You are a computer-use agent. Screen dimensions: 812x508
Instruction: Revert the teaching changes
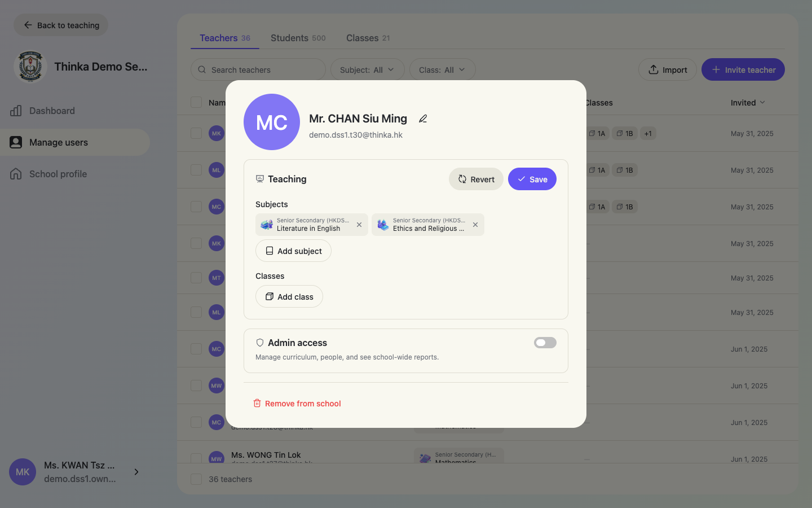pyautogui.click(x=476, y=179)
